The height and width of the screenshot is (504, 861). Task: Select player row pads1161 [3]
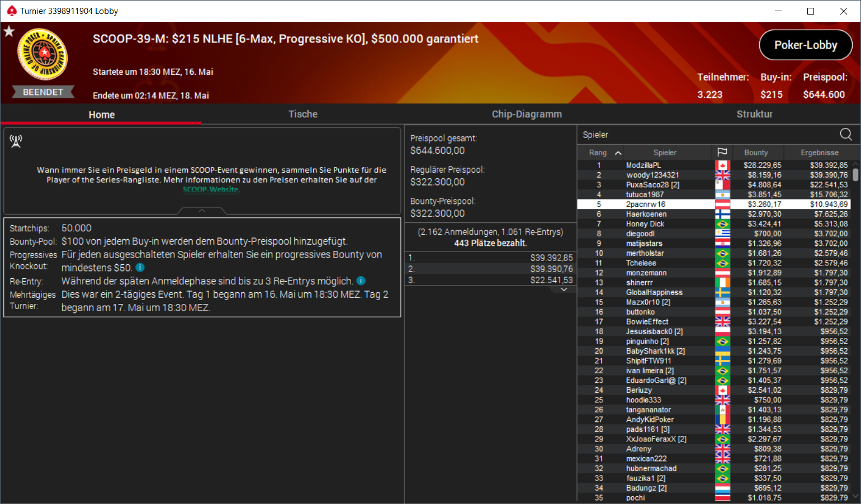[x=714, y=429]
